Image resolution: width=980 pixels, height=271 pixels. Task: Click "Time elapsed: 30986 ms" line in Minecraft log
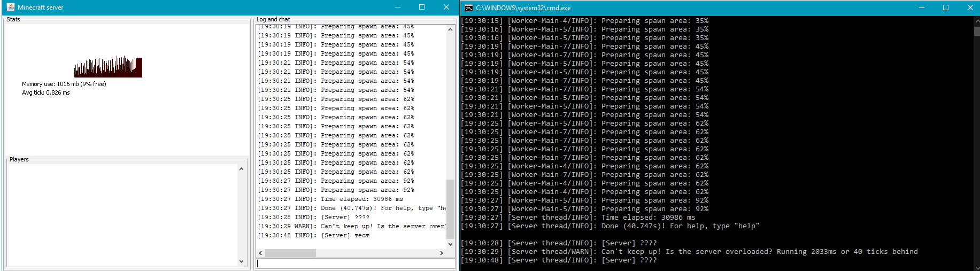pos(330,199)
